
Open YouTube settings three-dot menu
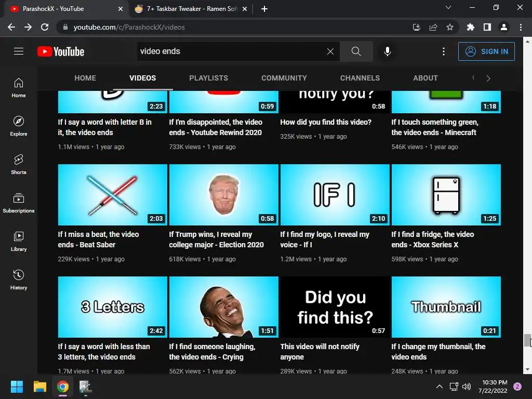tap(444, 51)
